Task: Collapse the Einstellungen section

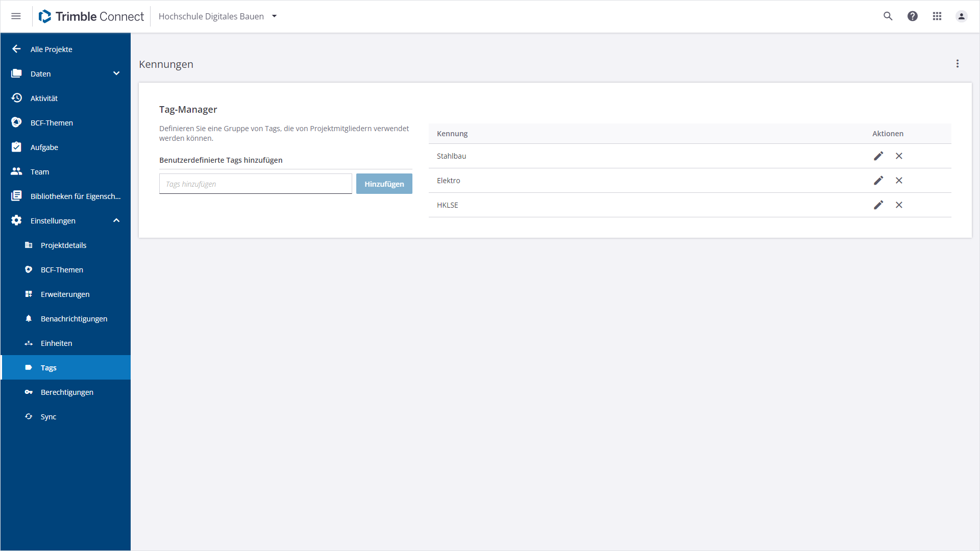Action: click(116, 220)
